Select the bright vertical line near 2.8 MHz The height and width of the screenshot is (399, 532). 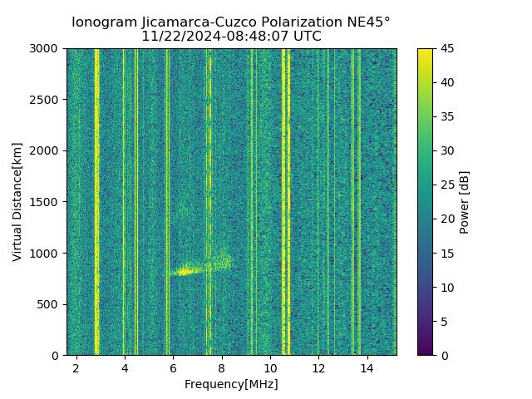coord(96,202)
